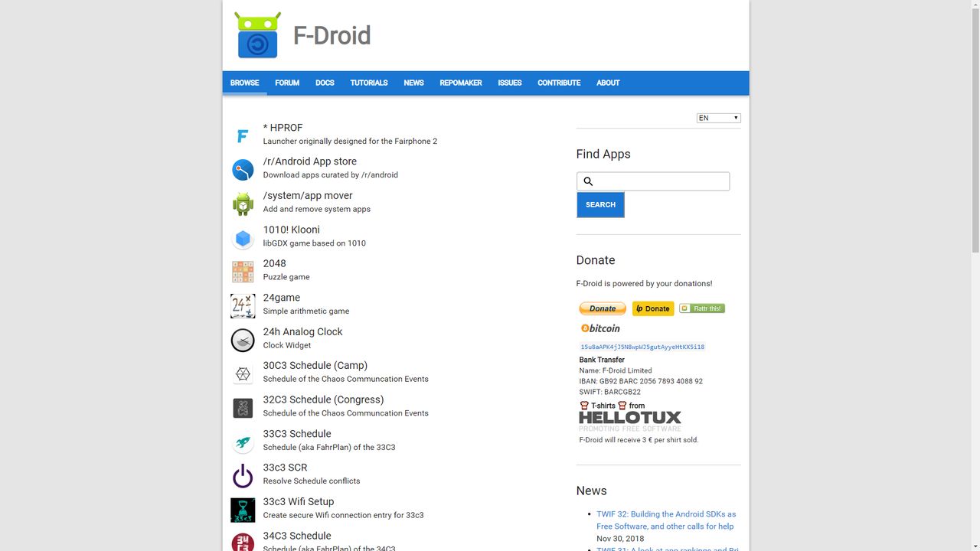The image size is (980, 551).
Task: Click the 2048 puzzle game icon
Action: (x=243, y=272)
